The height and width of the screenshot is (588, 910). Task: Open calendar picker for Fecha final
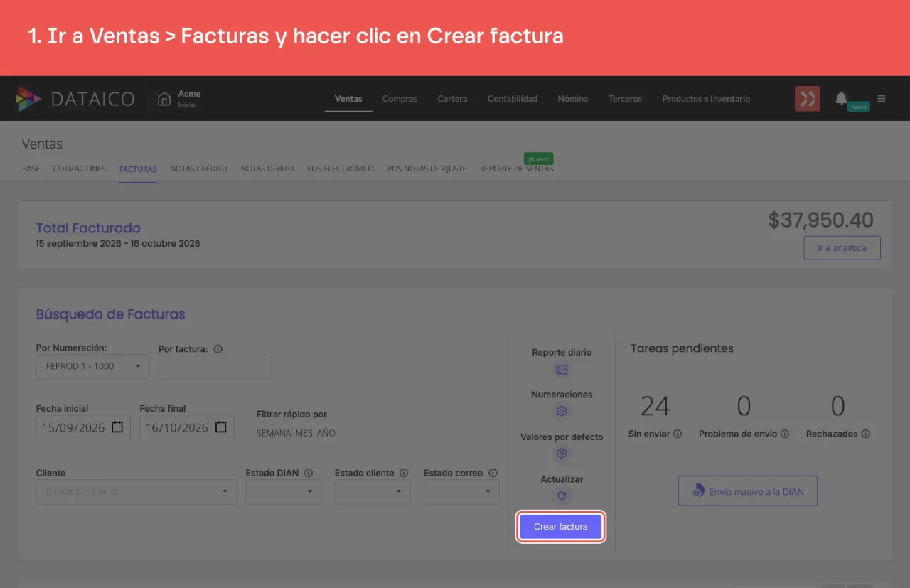(x=221, y=427)
